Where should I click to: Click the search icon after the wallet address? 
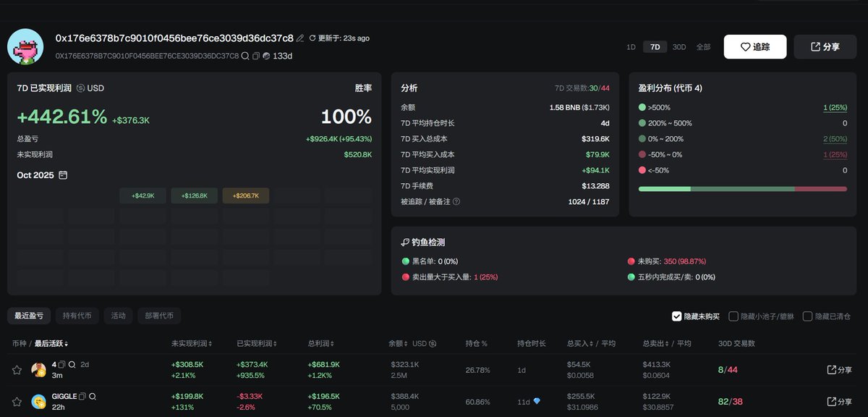245,56
